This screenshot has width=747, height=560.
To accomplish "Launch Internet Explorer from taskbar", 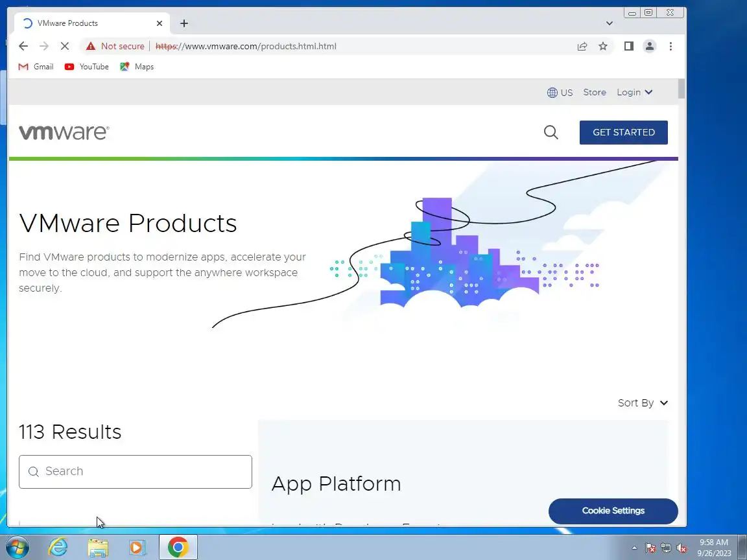I will 58,547.
